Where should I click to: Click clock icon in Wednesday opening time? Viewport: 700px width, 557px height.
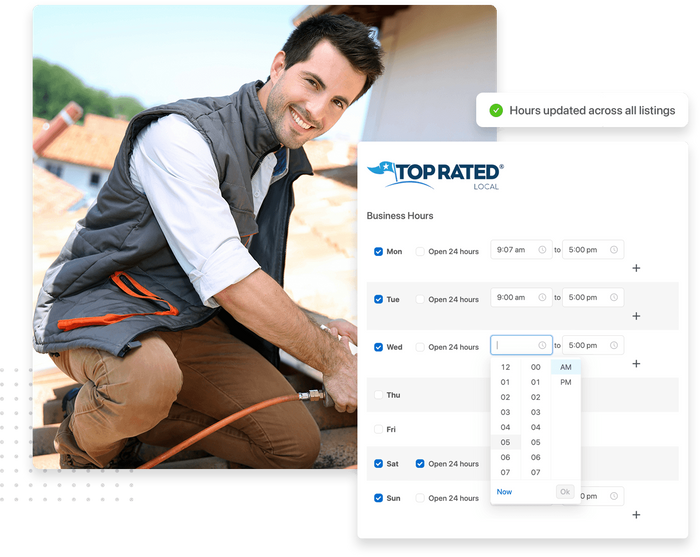click(542, 345)
